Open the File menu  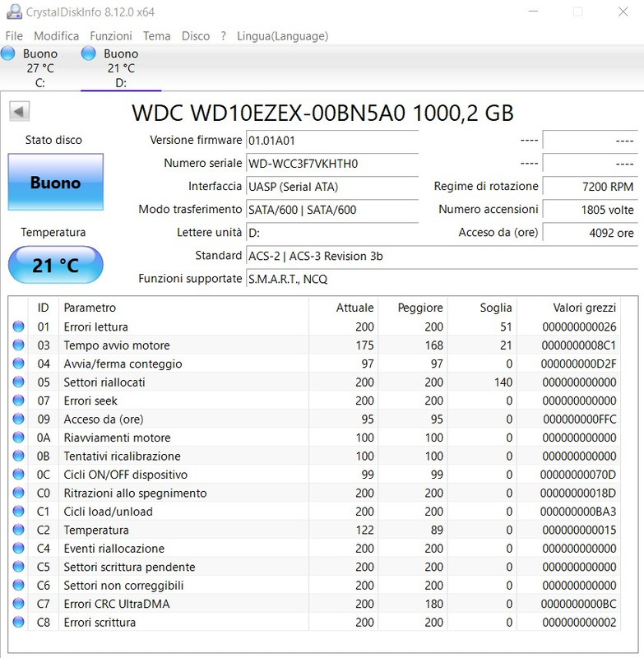pyautogui.click(x=14, y=36)
